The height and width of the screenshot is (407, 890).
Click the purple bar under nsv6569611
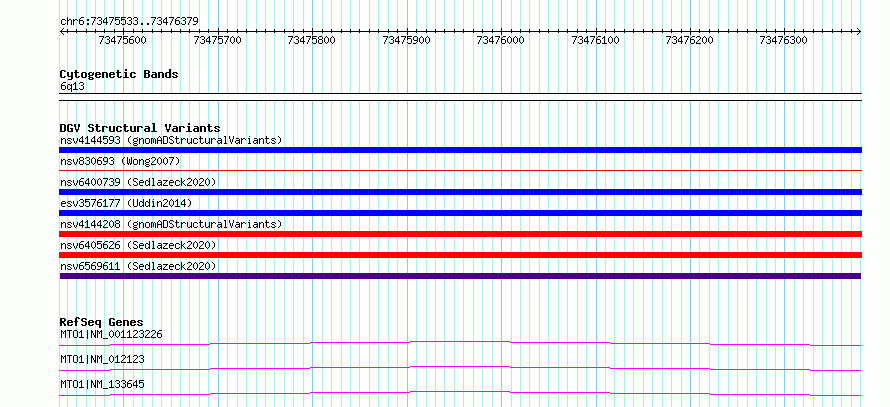tap(460, 276)
